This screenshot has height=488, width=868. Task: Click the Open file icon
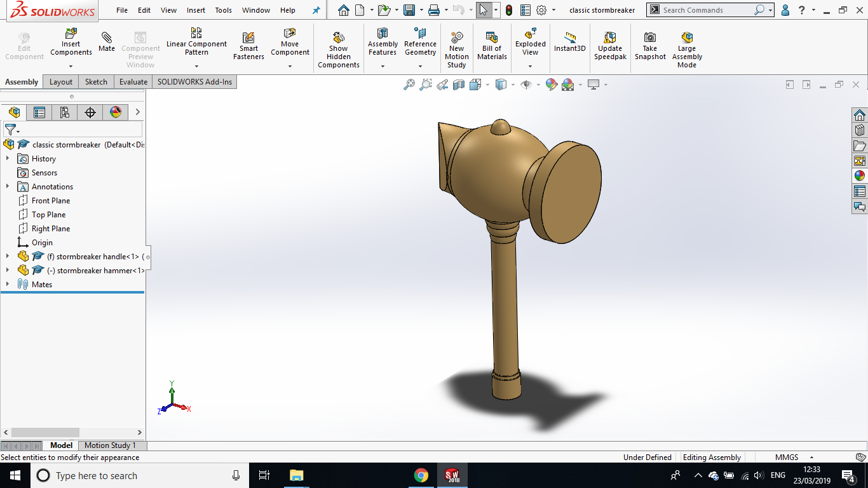[x=383, y=10]
